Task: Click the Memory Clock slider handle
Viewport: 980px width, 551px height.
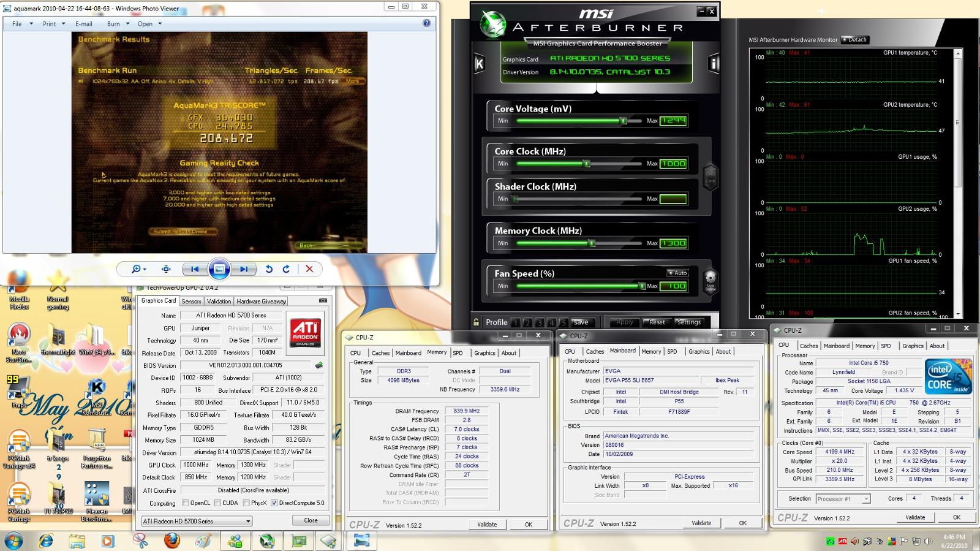Action: tap(592, 243)
